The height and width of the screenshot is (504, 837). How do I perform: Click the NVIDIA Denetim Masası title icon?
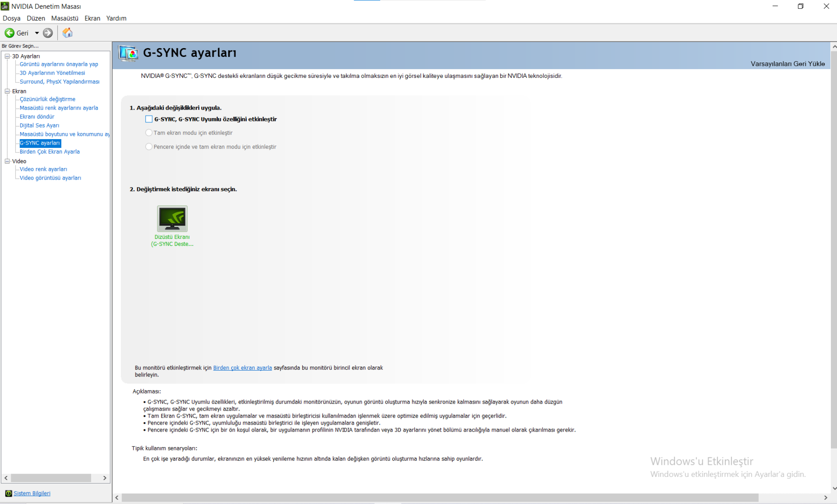point(5,6)
